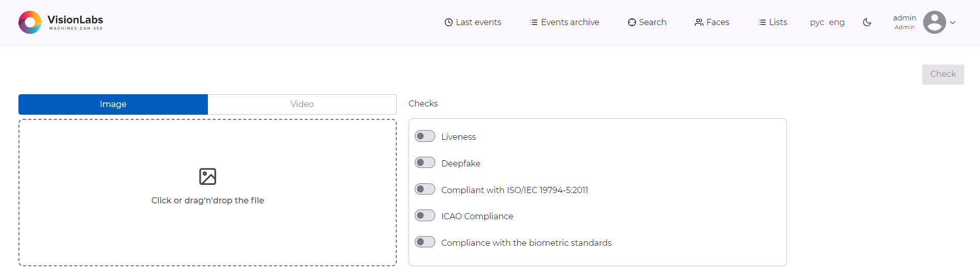980x274 pixels.
Task: Turn on the Deepfake toggle
Action: click(x=425, y=163)
